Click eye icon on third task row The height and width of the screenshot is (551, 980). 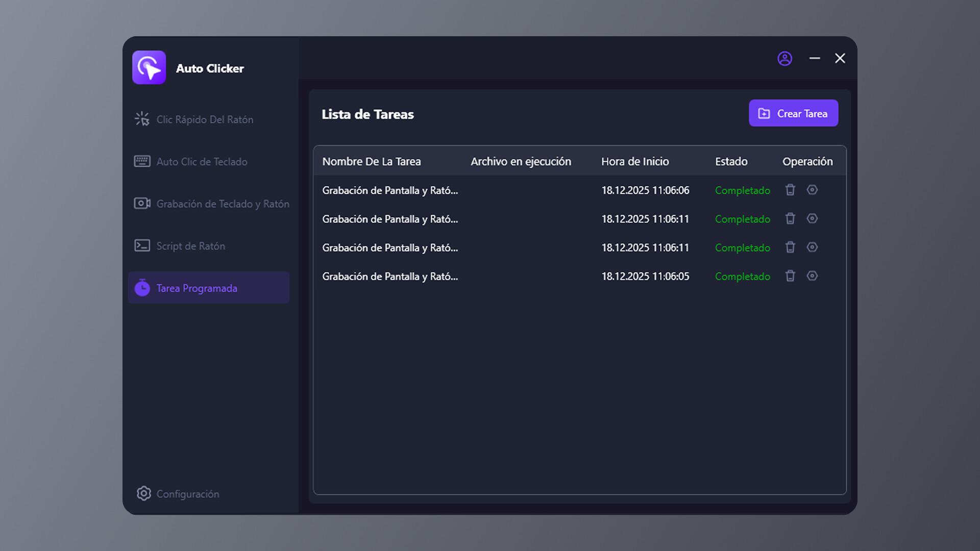point(812,247)
